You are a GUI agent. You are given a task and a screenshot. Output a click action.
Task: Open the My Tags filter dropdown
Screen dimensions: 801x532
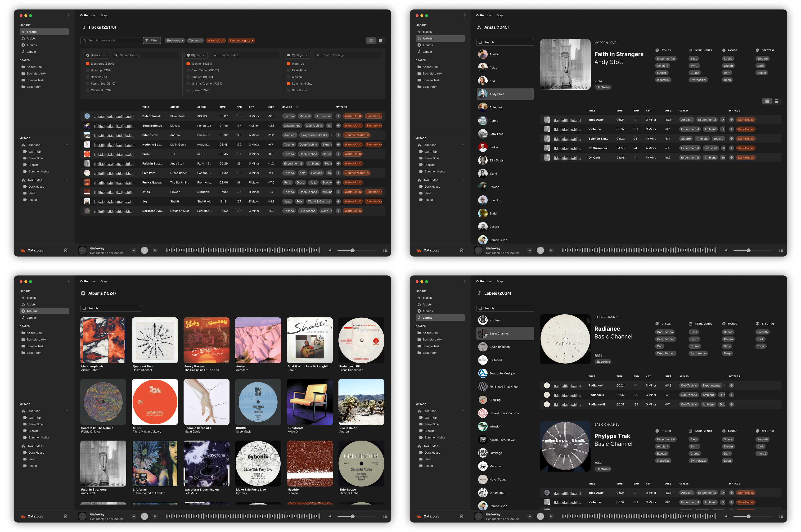[297, 55]
